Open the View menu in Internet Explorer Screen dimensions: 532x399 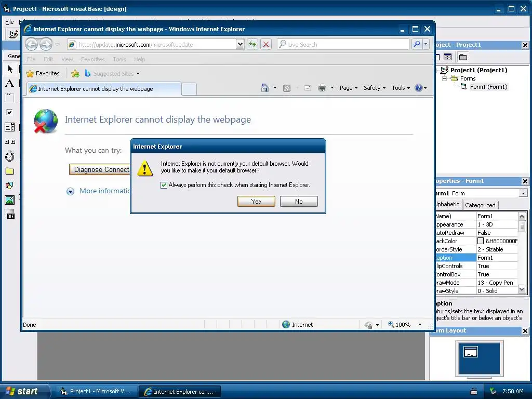click(x=67, y=59)
